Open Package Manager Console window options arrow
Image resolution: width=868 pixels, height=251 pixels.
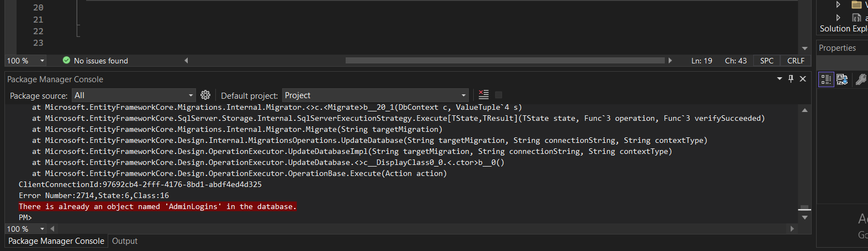point(780,79)
